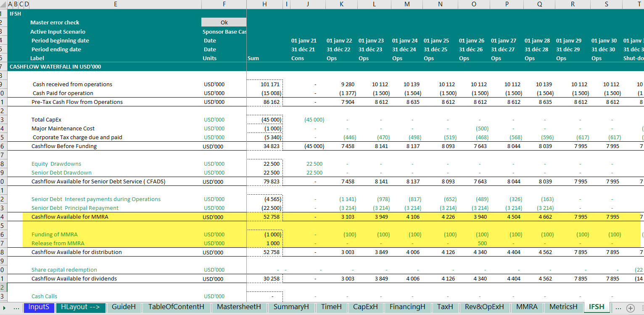
Task: Click Cash received from operations label
Action: (x=72, y=84)
